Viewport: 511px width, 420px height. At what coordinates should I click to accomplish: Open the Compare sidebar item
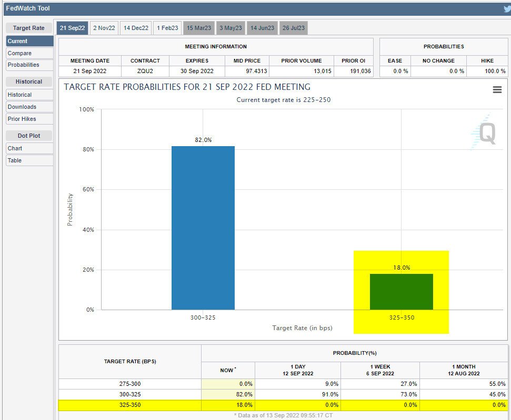point(29,53)
